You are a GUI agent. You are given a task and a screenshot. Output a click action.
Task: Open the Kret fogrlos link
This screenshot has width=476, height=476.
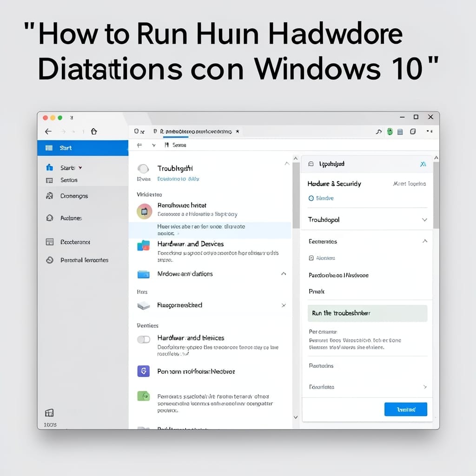tap(410, 184)
